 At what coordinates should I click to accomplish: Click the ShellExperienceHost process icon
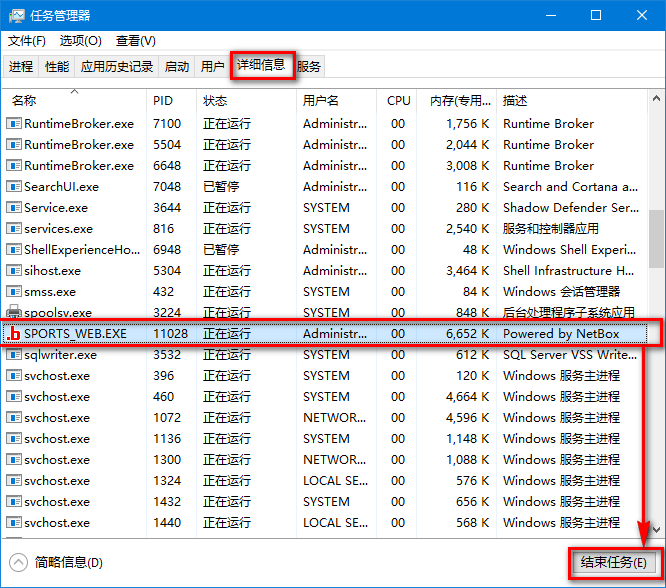(14, 249)
